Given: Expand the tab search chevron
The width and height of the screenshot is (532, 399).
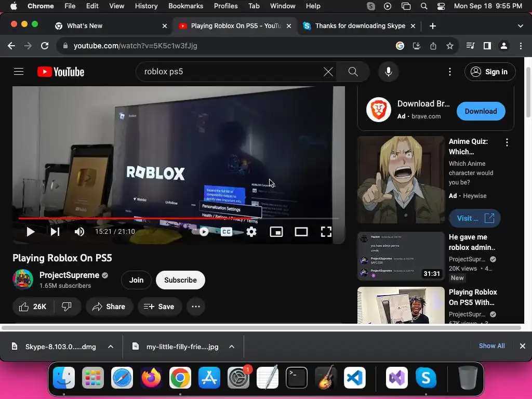Looking at the screenshot, I should 521,26.
